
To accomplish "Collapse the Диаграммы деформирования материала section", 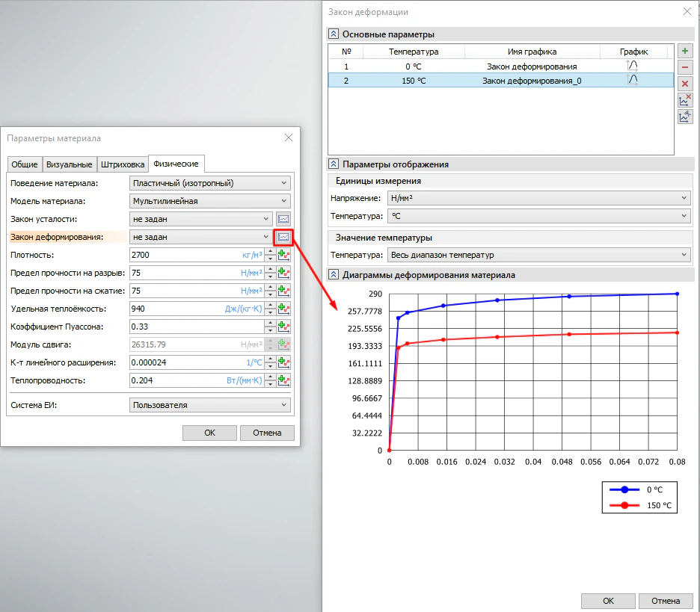I will coord(334,275).
